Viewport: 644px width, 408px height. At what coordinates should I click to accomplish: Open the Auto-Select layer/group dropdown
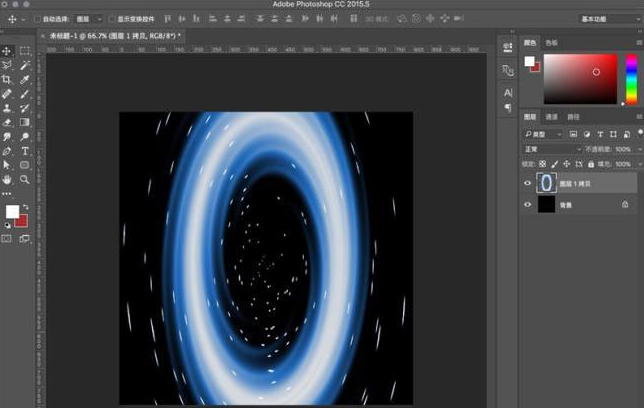coord(88,19)
